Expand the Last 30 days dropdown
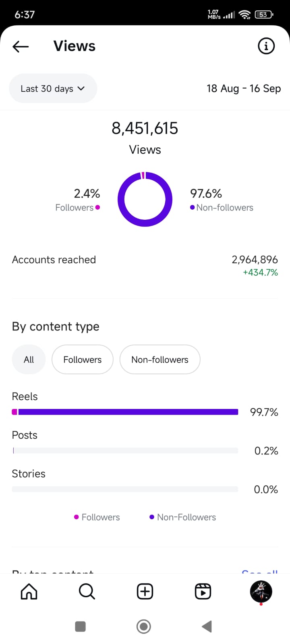290x644 pixels. [x=52, y=89]
